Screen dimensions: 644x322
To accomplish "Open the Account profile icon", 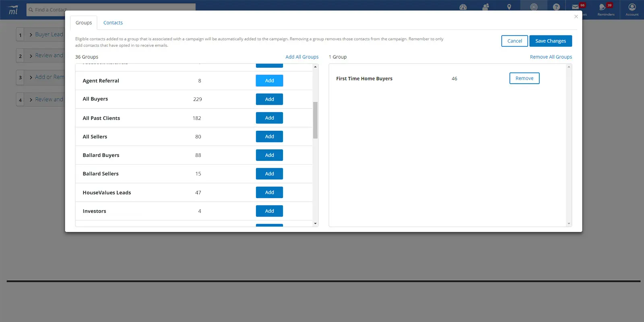I will (632, 7).
